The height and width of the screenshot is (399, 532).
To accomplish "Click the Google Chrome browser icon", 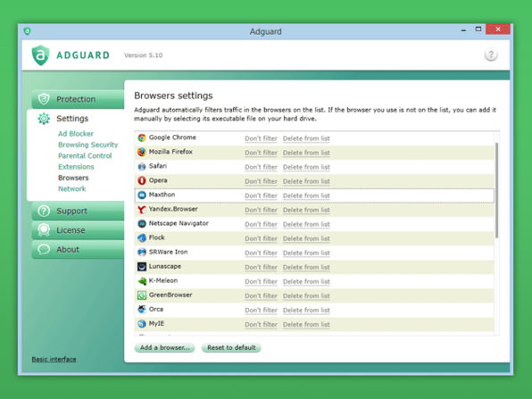I will [x=142, y=137].
